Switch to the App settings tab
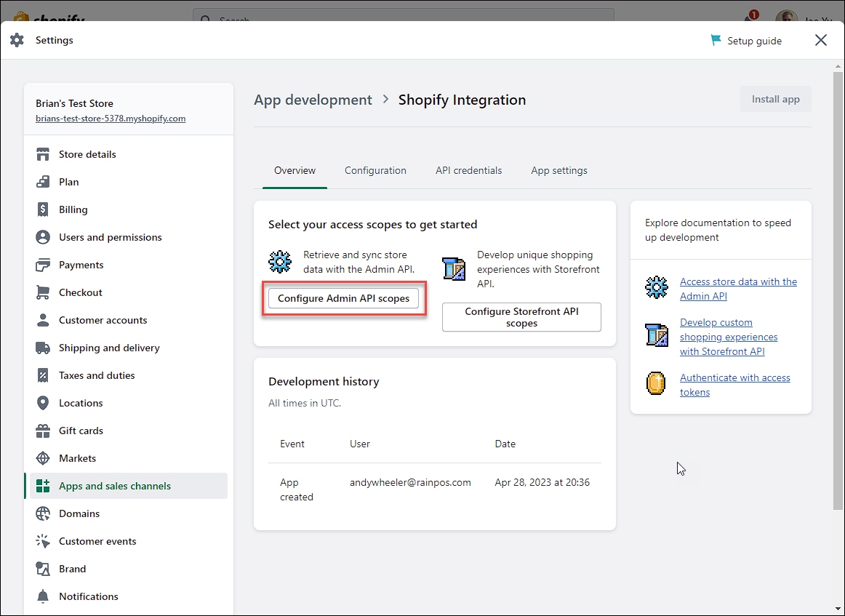 click(x=559, y=170)
